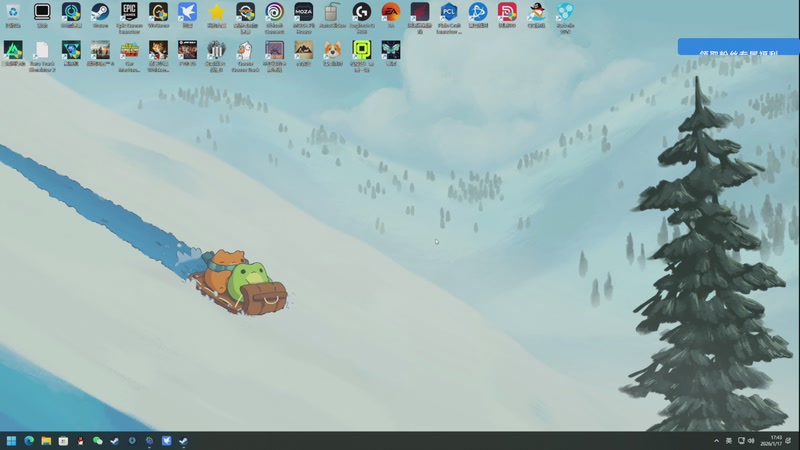Click the blue banner at top right

click(x=738, y=46)
